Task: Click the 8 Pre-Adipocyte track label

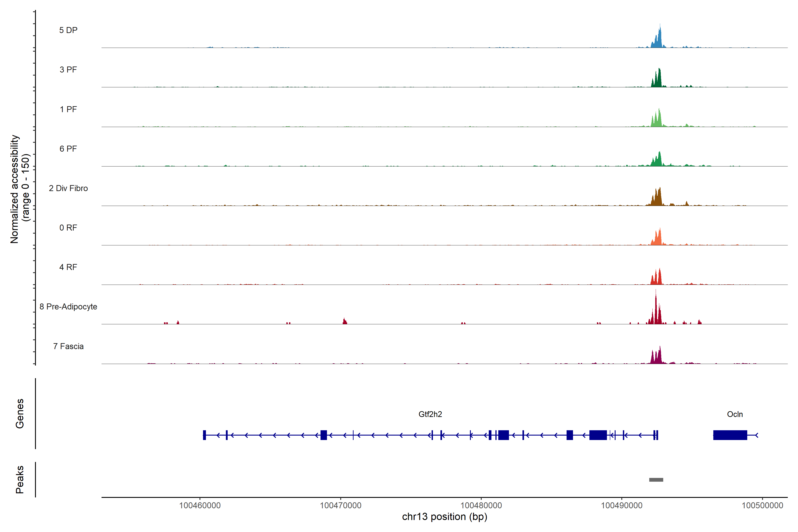Action: coord(68,307)
